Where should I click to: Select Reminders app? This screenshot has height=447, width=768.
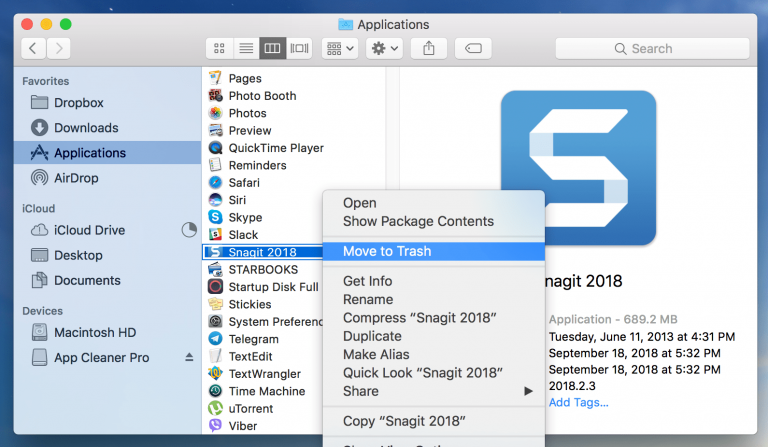(x=257, y=165)
